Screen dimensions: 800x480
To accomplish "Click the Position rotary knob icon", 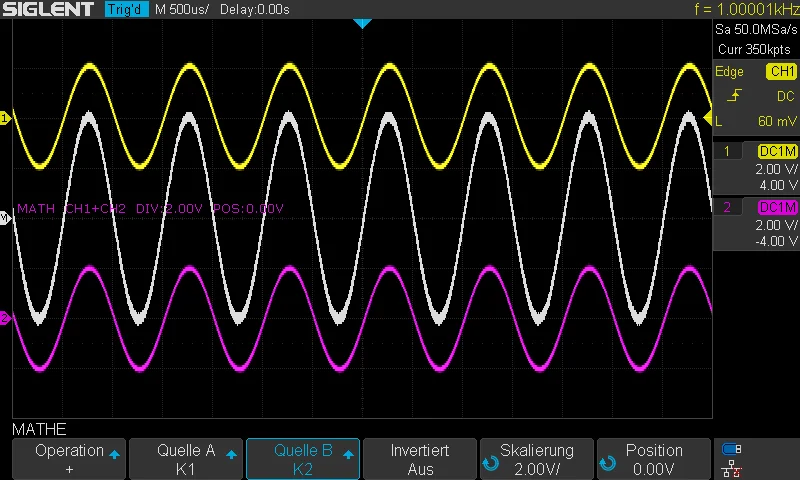I will click(607, 463).
